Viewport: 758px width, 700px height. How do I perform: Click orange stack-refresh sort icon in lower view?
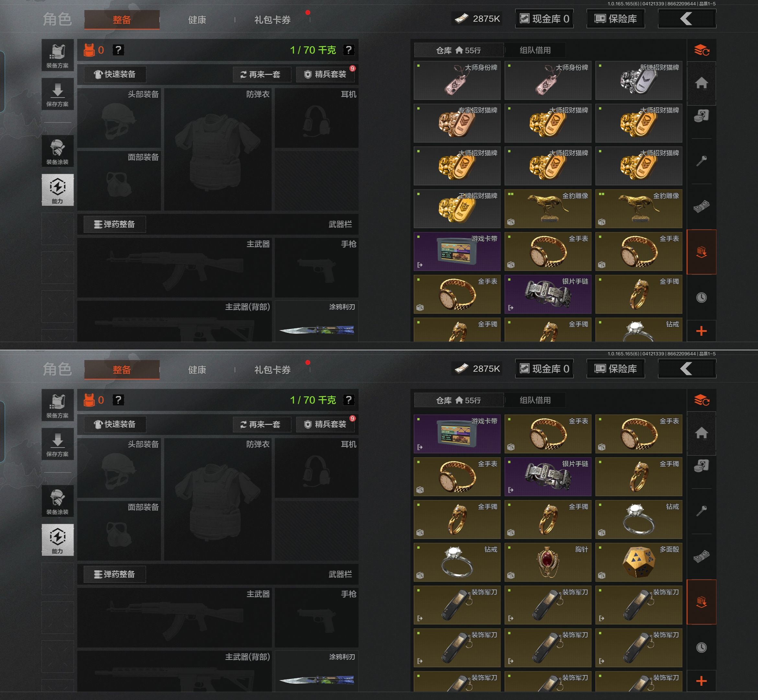coord(701,400)
